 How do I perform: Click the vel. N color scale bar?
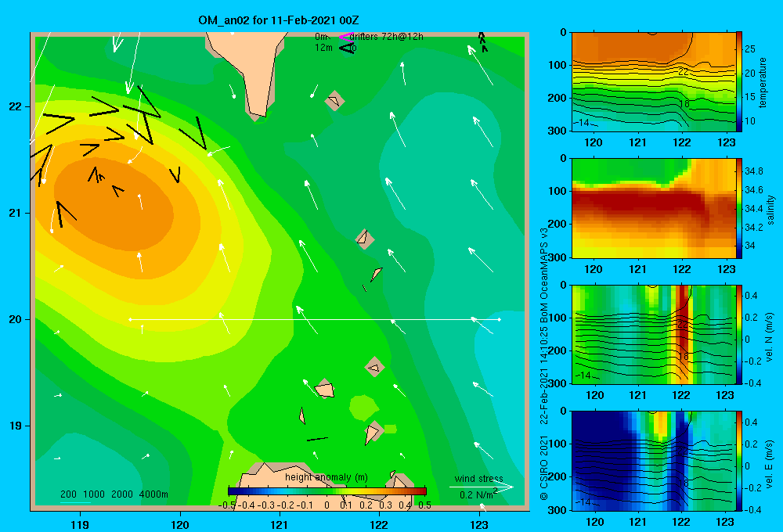tap(738, 335)
